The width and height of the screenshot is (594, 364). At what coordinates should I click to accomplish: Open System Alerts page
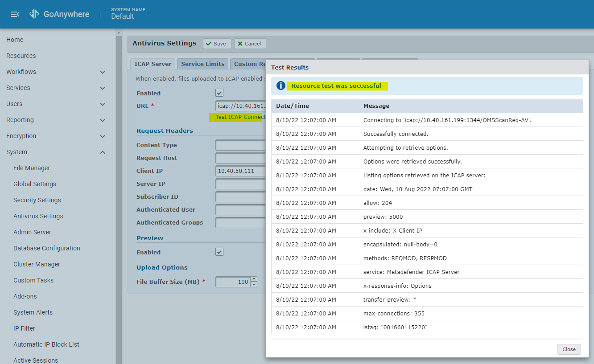point(33,312)
